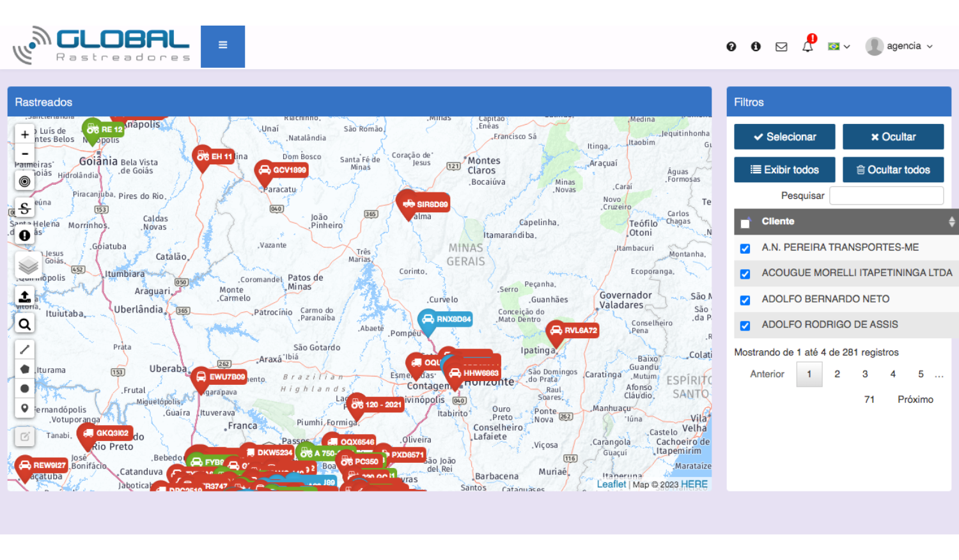
Task: Click the Global Rastreadores logo
Action: click(102, 46)
